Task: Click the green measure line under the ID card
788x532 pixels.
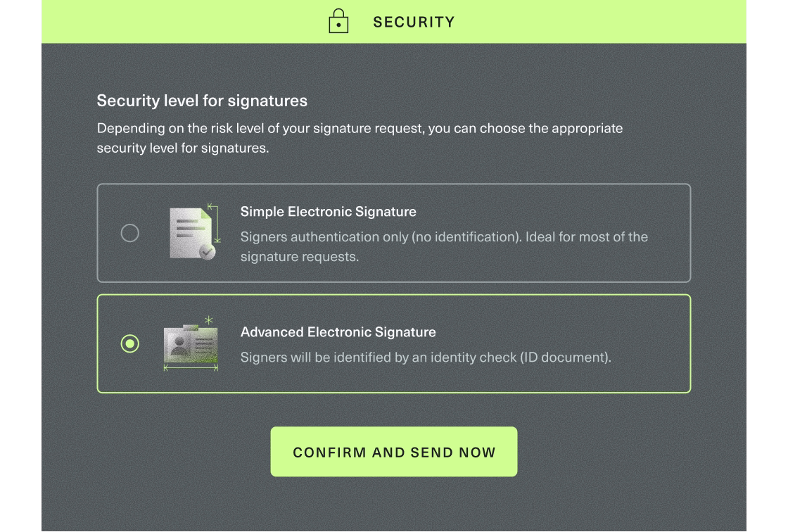Action: pyautogui.click(x=191, y=367)
